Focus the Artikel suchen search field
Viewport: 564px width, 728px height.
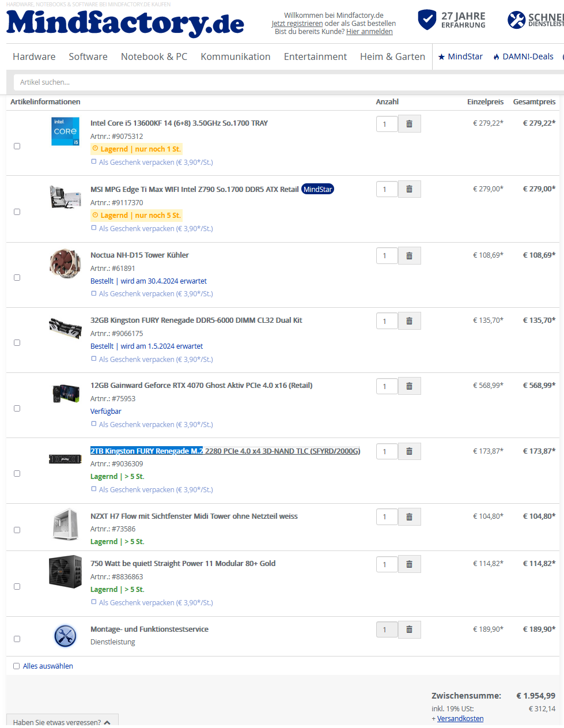pyautogui.click(x=288, y=82)
